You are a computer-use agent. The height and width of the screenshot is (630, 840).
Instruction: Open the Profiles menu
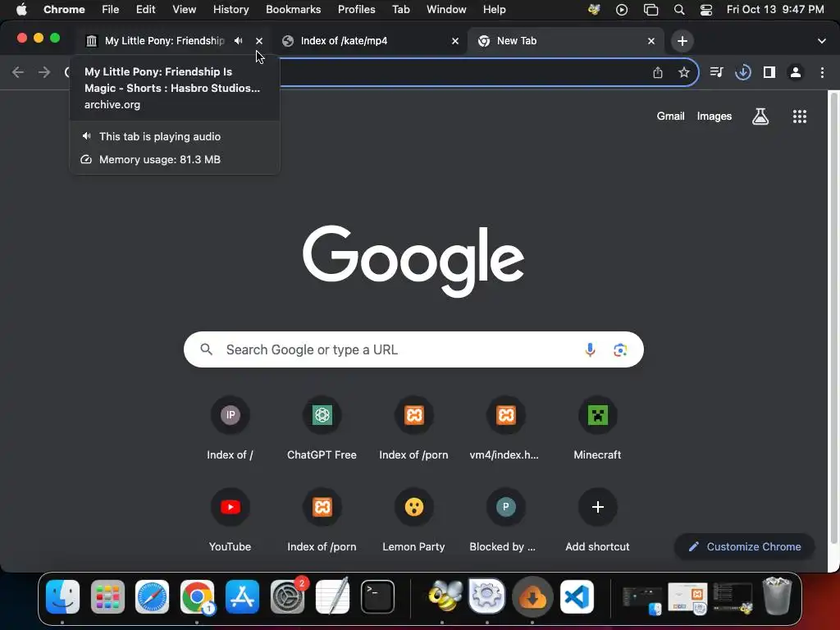click(x=356, y=10)
